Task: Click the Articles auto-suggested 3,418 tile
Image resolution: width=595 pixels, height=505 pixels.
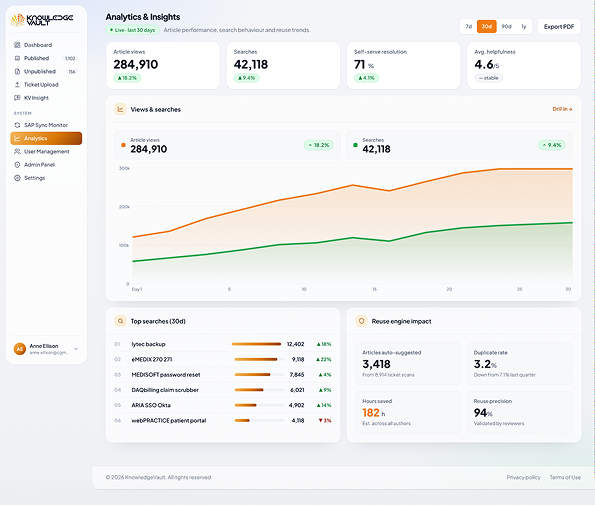Action: click(408, 363)
